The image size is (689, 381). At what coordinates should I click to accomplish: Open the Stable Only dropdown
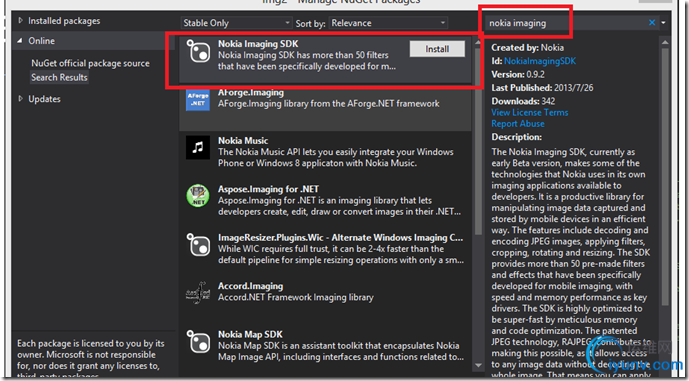pyautogui.click(x=236, y=23)
